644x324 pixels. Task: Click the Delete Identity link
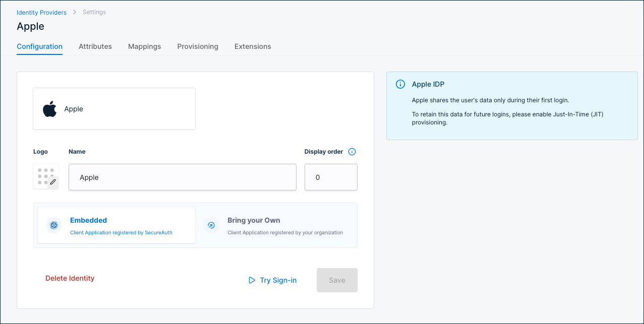tap(70, 278)
